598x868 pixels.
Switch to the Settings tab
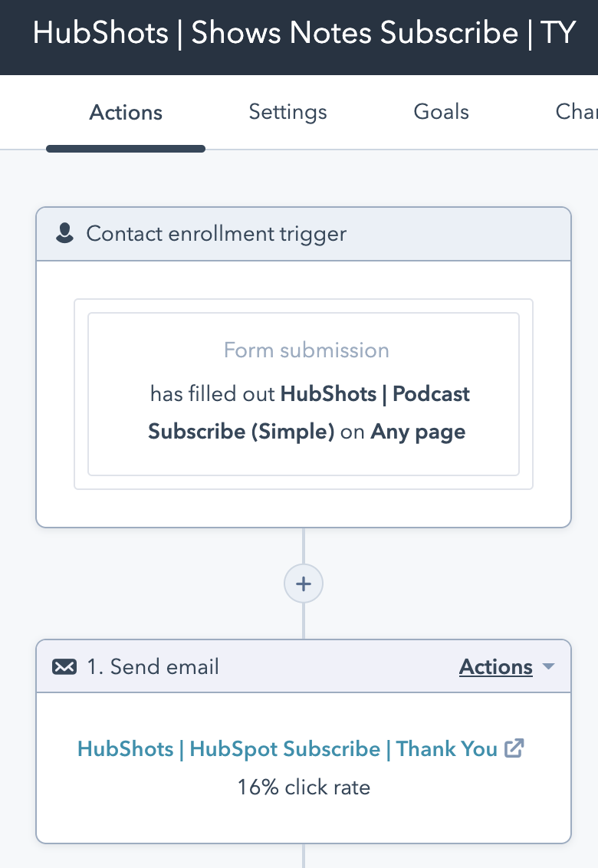pyautogui.click(x=287, y=112)
